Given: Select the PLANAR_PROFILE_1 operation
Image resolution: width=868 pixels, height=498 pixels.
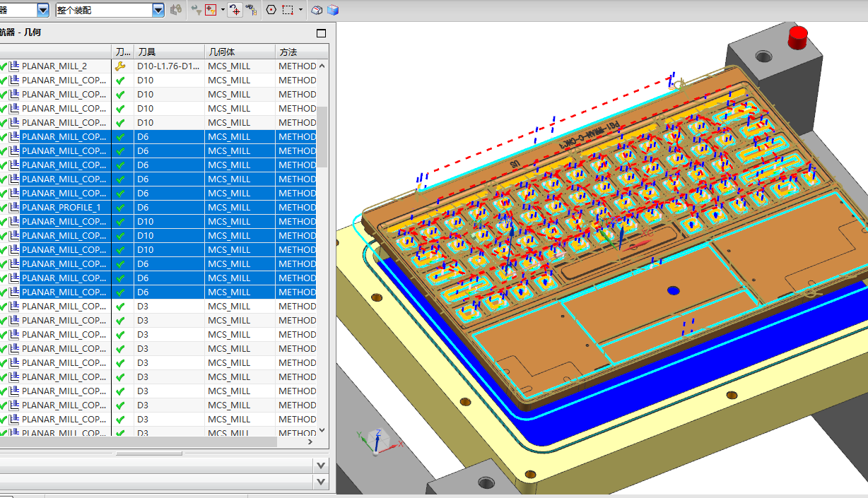Looking at the screenshot, I should coord(61,207).
